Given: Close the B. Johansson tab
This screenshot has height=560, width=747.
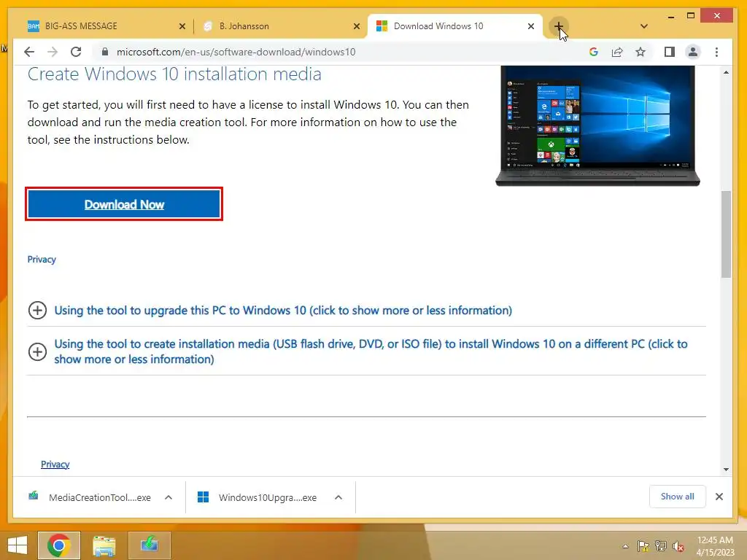Looking at the screenshot, I should pos(356,26).
